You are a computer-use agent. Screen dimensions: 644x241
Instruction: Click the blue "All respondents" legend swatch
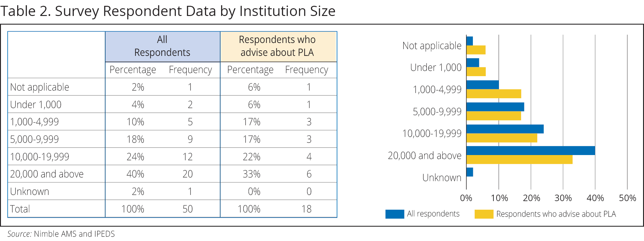coord(394,214)
